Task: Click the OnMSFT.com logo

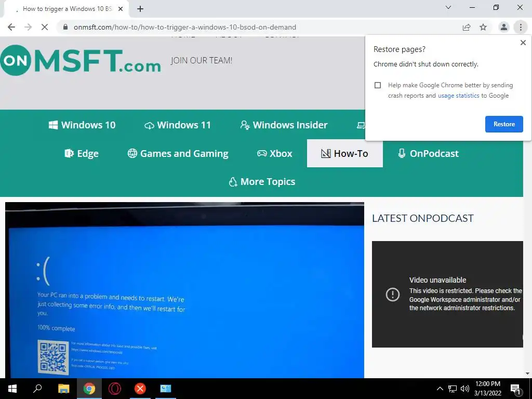Action: coord(81,60)
